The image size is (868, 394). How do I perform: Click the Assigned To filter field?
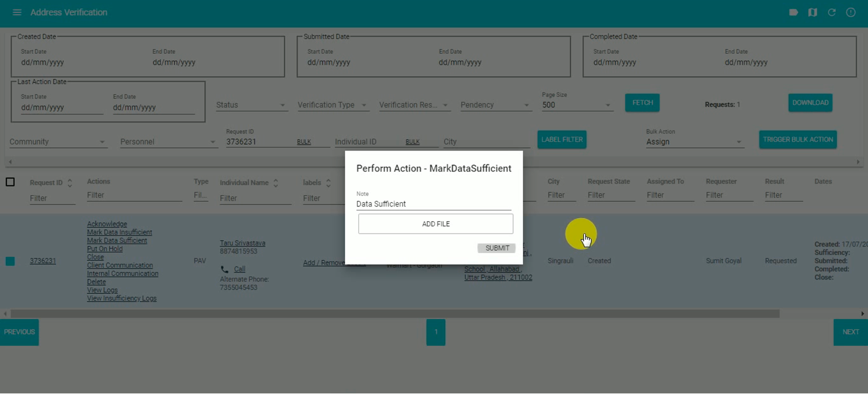pyautogui.click(x=670, y=195)
